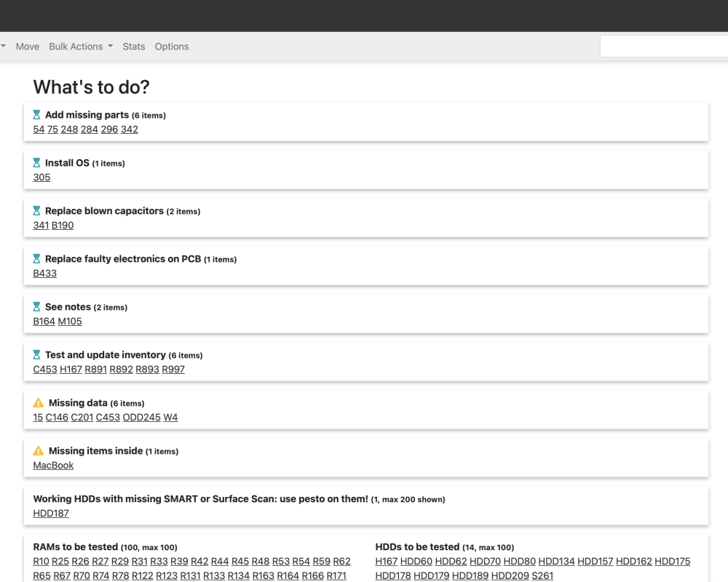This screenshot has width=728, height=582.
Task: Open the Options page
Action: [172, 47]
